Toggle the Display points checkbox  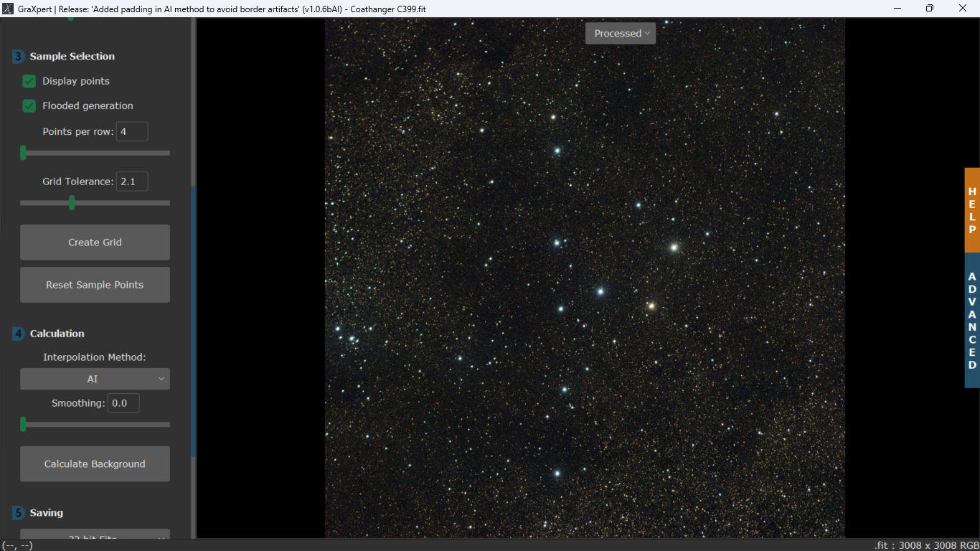pyautogui.click(x=29, y=81)
